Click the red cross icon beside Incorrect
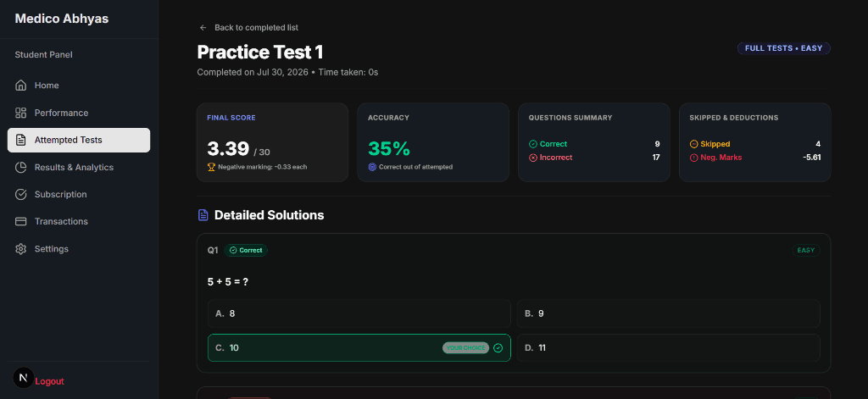The height and width of the screenshot is (399, 868). 533,158
